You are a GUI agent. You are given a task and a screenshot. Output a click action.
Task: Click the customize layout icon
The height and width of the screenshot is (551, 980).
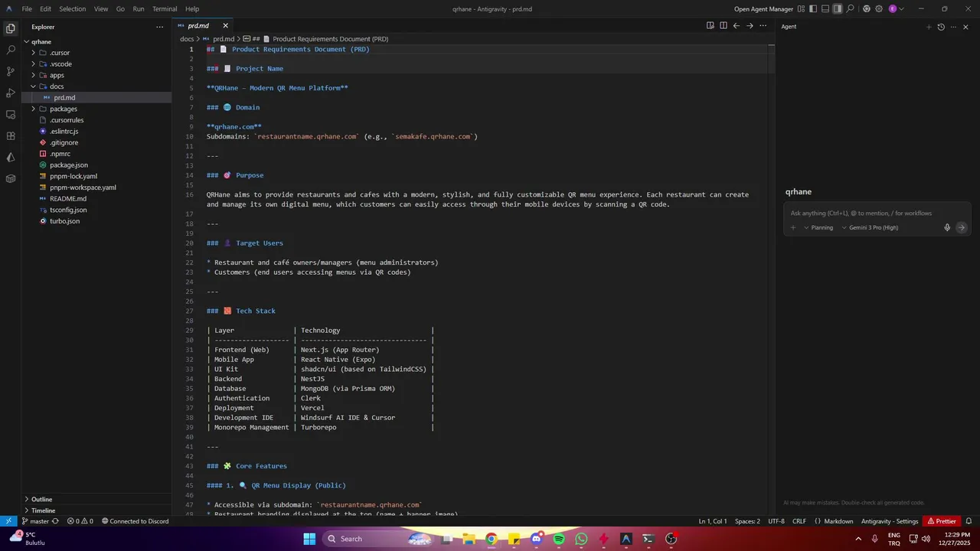(801, 9)
